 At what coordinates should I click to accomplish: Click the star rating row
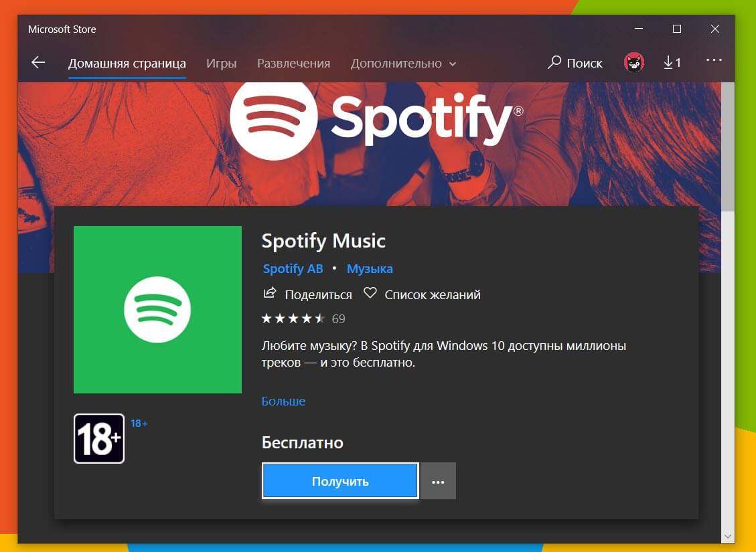293,318
